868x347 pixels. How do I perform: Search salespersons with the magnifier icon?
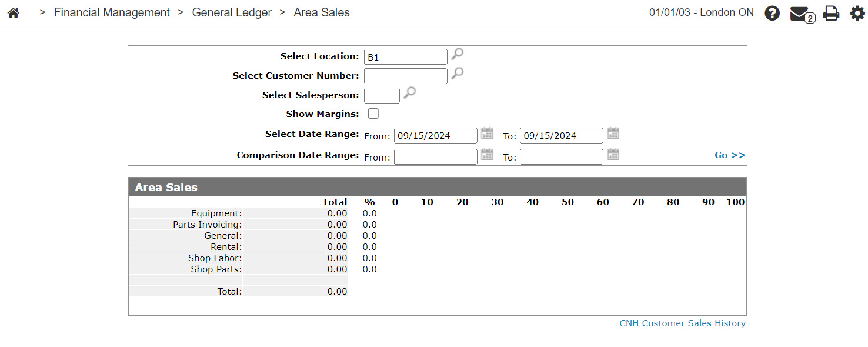[x=409, y=93]
